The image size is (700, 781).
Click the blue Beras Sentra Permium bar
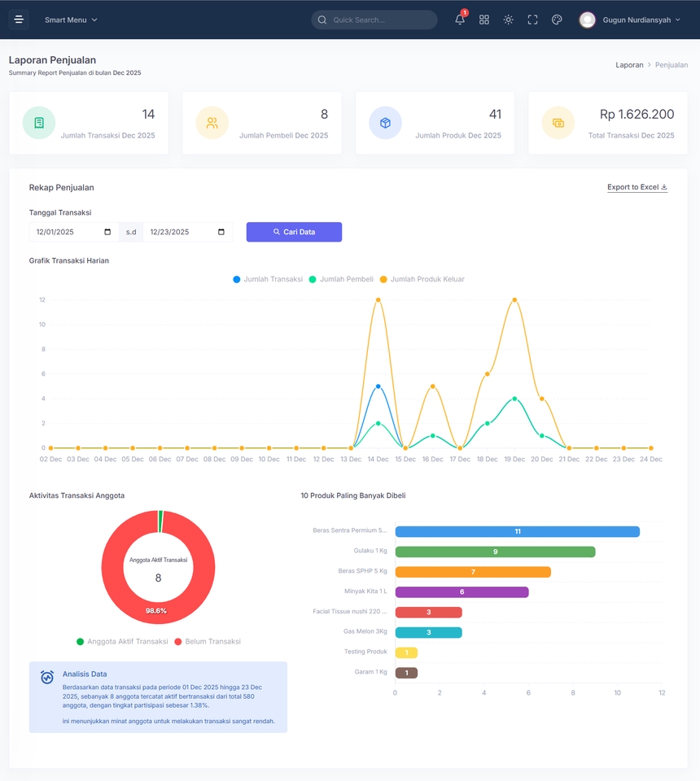tap(517, 531)
